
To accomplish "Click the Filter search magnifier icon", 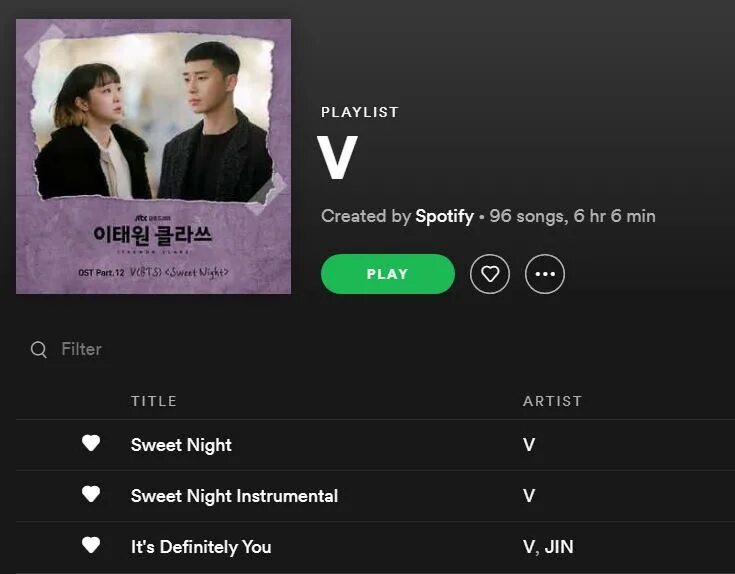I will tap(38, 349).
